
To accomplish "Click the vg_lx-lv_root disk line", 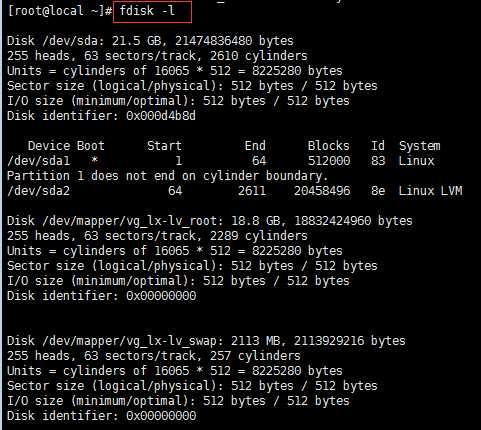I will 210,221.
